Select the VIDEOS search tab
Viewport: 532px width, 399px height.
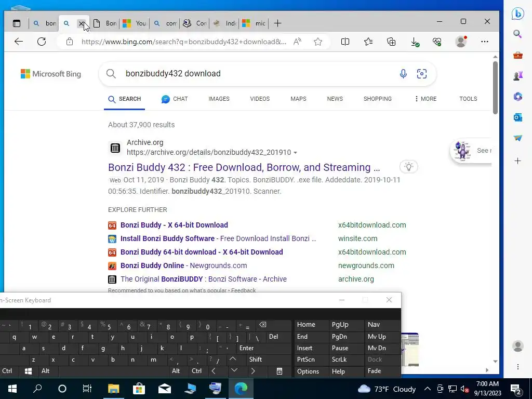[x=260, y=99]
